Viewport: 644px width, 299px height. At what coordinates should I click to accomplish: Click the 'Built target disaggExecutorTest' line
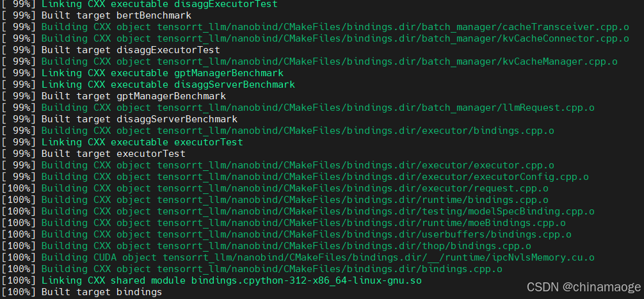[x=111, y=50]
